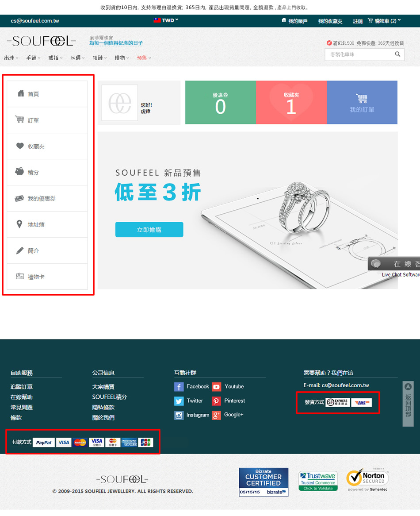Expand the 項鏈 navigation menu
The height and width of the screenshot is (516, 420).
(100, 58)
